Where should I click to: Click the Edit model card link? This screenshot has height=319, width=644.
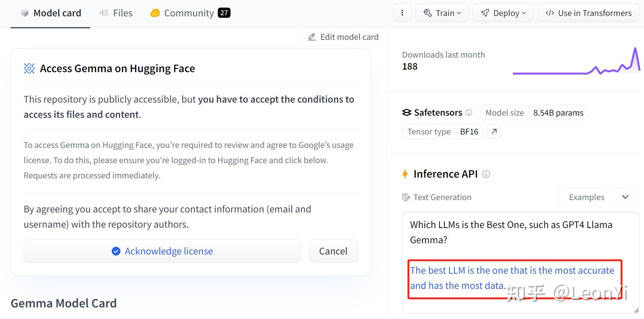coord(343,37)
